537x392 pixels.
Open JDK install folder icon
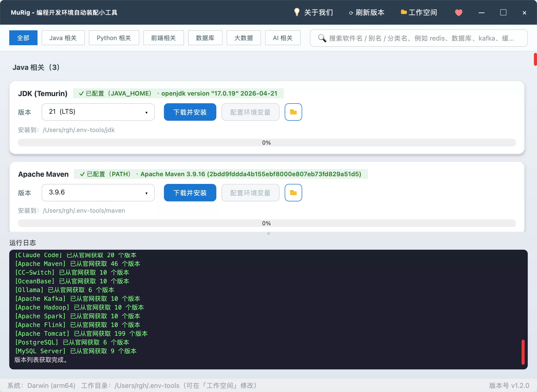point(293,112)
